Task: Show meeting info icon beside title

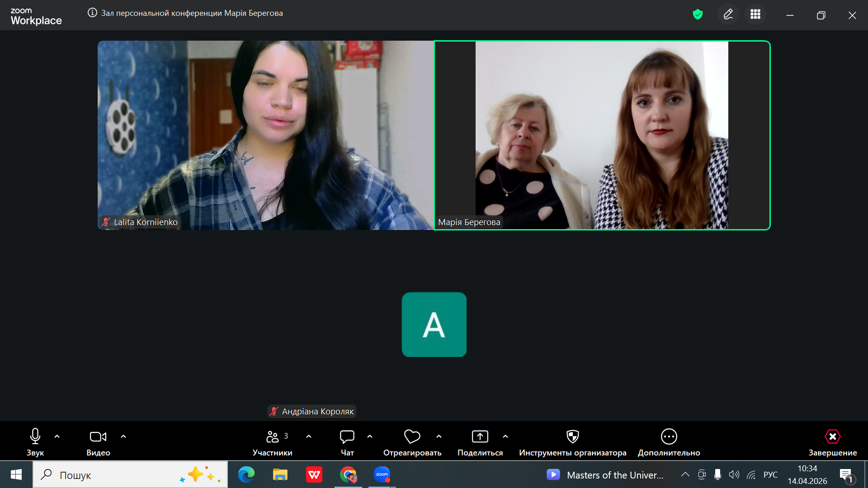Action: coord(92,13)
